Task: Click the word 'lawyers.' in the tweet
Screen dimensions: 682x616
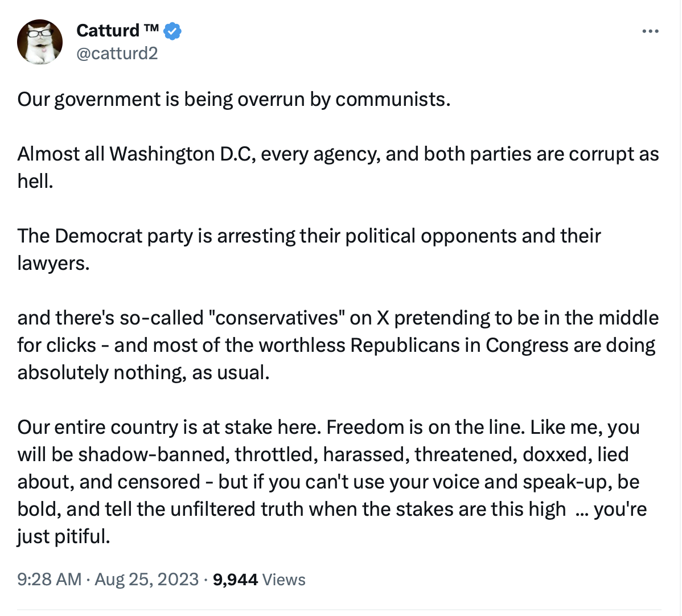Action: tap(54, 263)
